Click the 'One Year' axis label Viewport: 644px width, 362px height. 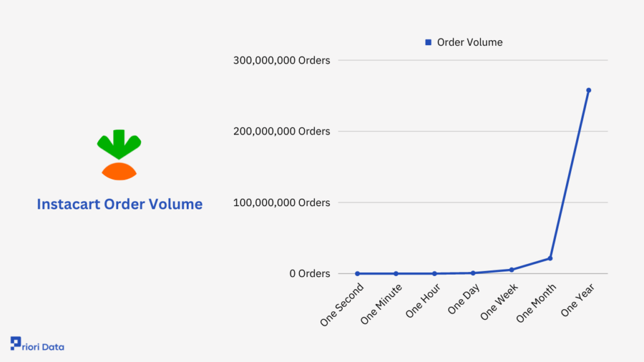tap(578, 300)
